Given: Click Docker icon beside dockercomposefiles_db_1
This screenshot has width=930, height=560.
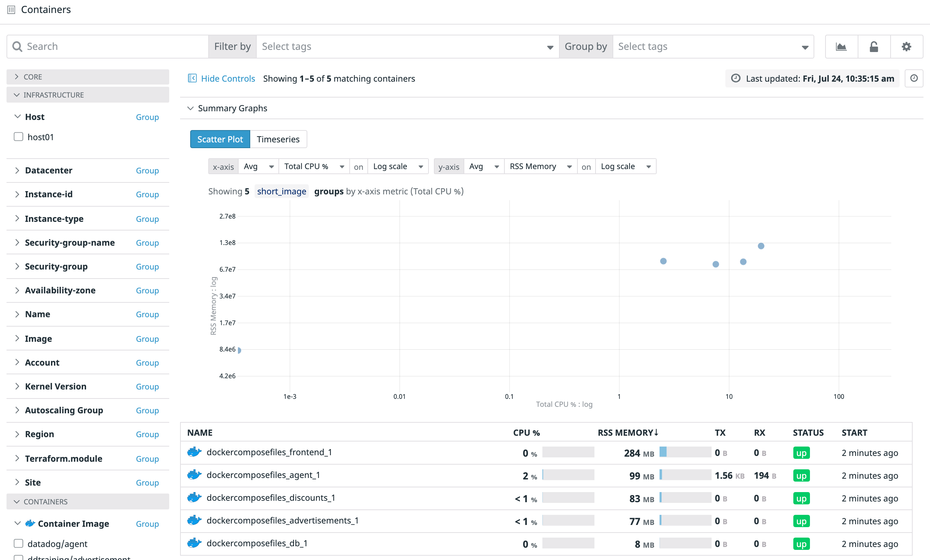Looking at the screenshot, I should click(194, 543).
